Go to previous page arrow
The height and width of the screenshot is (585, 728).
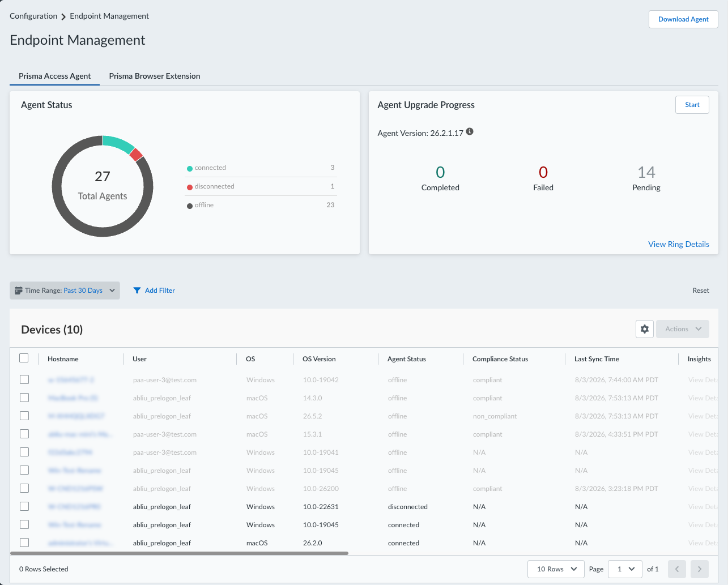[x=677, y=569]
